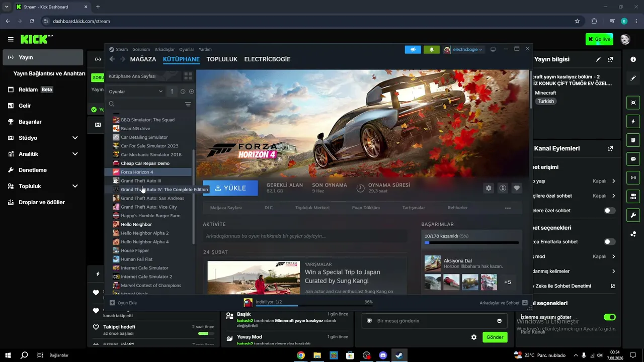
Task: Click the library sort-order up arrow icon
Action: click(x=172, y=92)
